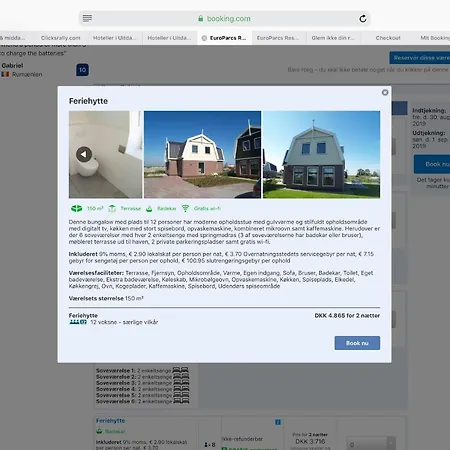Click Badekar icon in lower Feriehytte row
The image size is (450, 450).
99,431
